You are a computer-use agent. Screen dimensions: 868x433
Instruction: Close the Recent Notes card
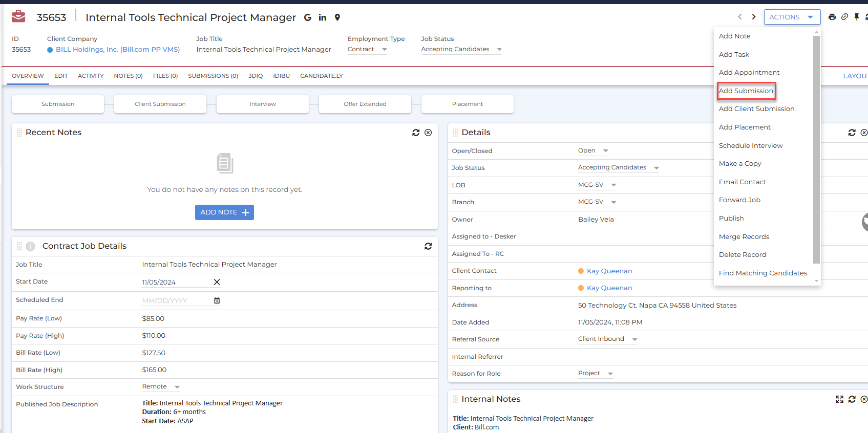(x=429, y=133)
